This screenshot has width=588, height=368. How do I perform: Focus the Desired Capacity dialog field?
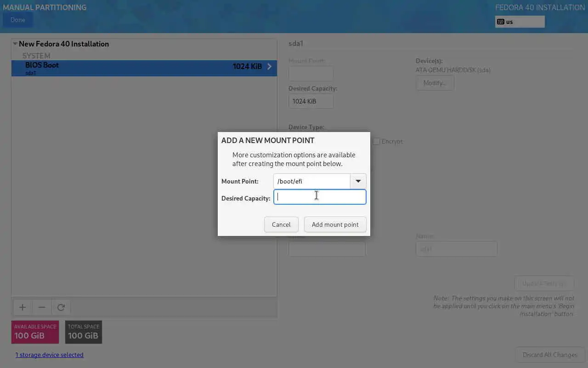pyautogui.click(x=320, y=197)
